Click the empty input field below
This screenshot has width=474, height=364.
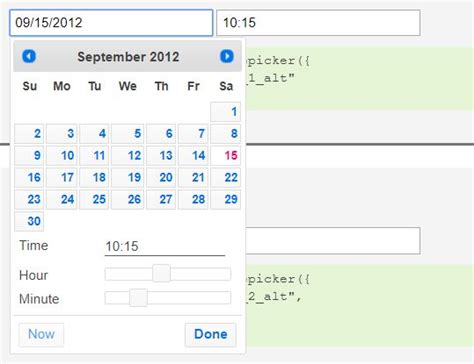pos(333,241)
